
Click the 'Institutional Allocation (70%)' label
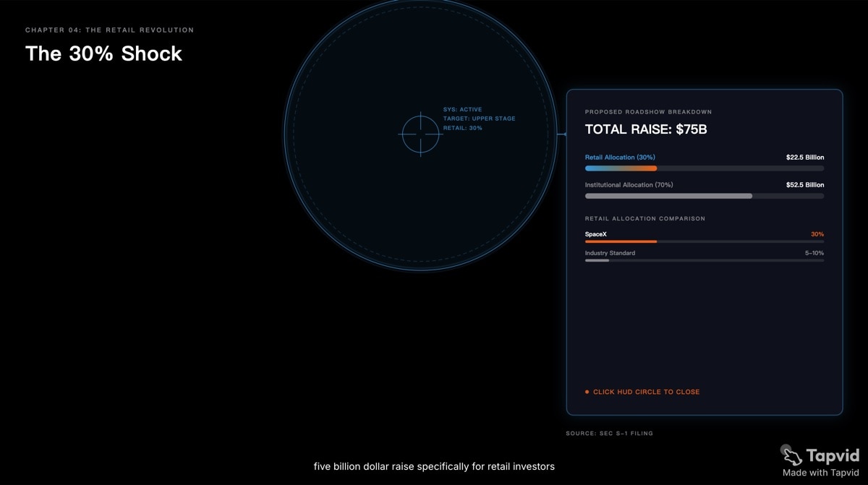(629, 185)
